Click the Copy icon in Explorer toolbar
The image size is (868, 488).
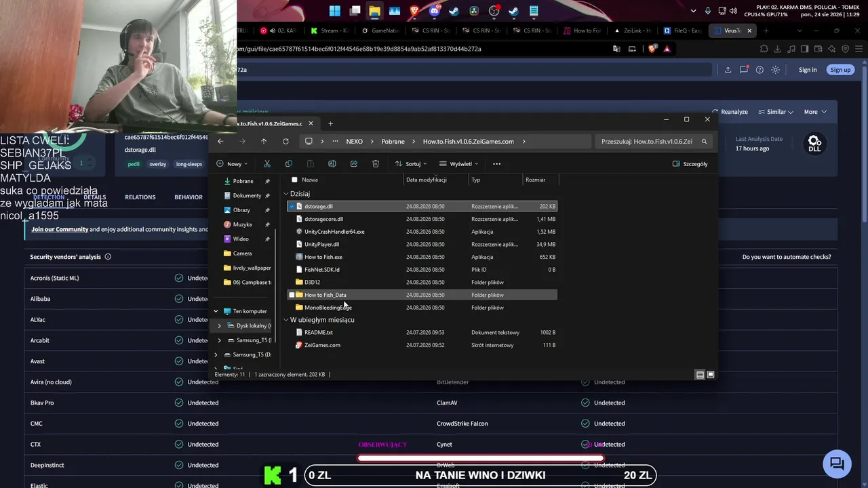289,163
